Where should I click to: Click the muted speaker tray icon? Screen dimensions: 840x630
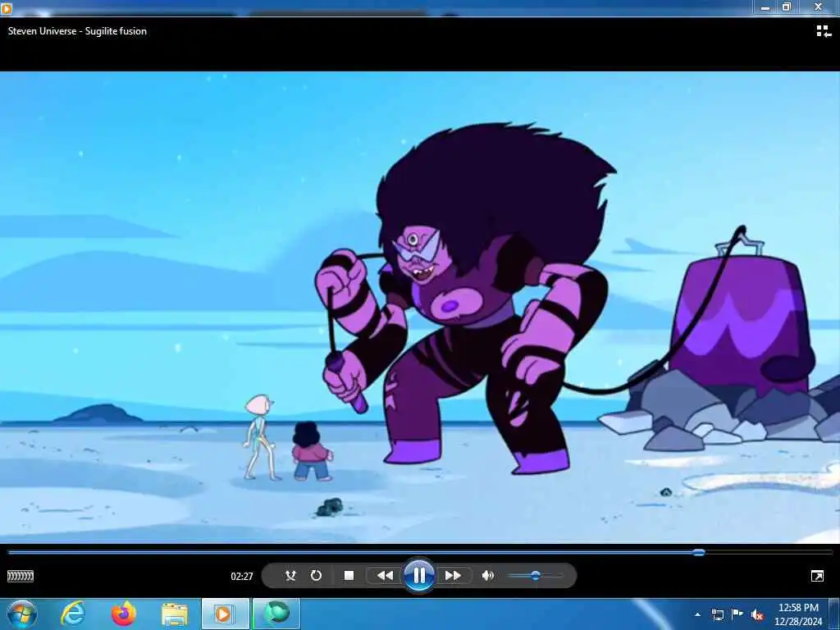pyautogui.click(x=757, y=614)
